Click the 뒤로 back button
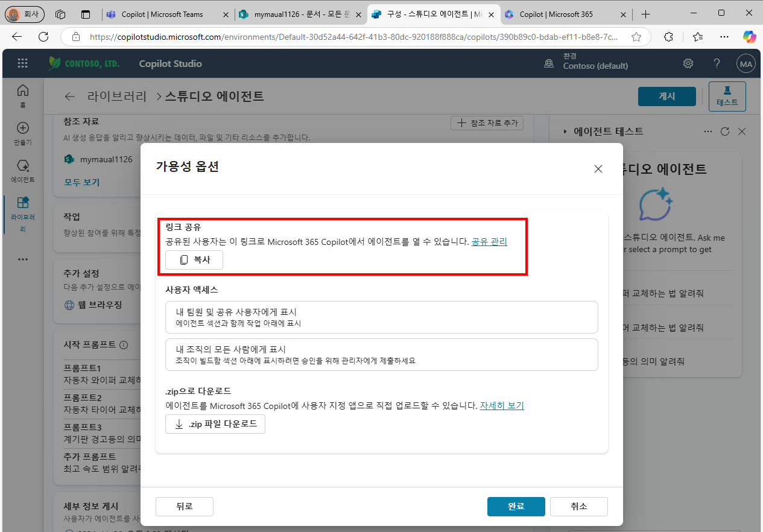Viewport: 763px width, 532px height. point(185,507)
